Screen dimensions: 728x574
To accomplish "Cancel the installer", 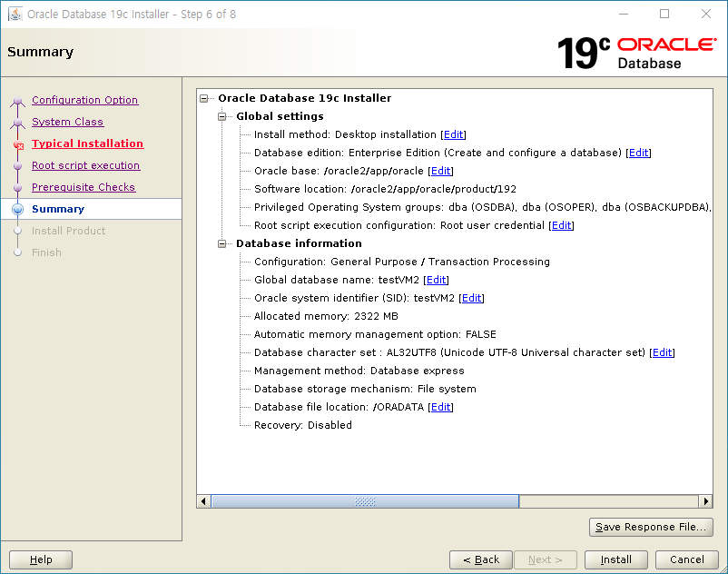I will tap(686, 559).
